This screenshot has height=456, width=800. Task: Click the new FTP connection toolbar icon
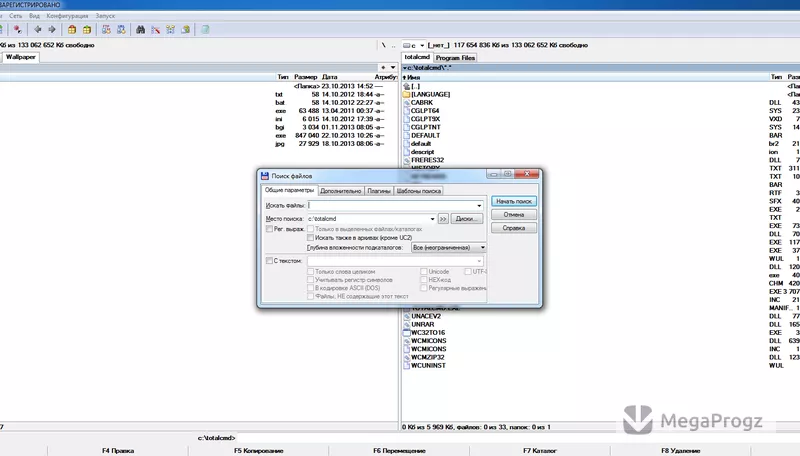tap(121, 30)
